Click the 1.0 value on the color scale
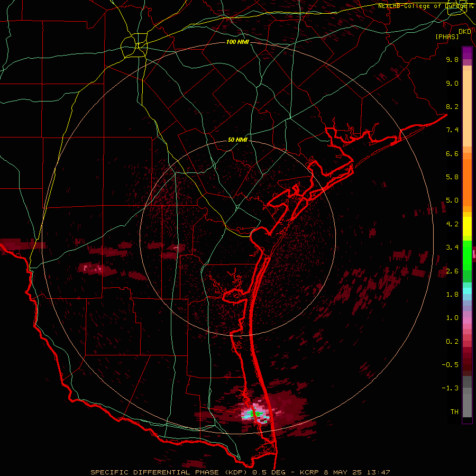The image size is (476, 476). coord(452,318)
